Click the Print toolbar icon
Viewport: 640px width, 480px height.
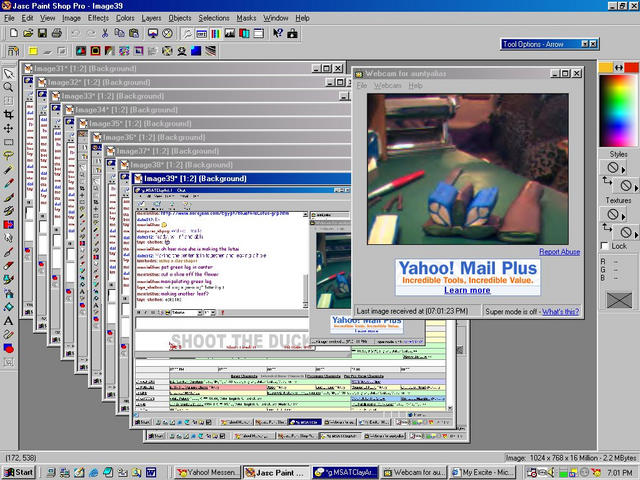57,33
